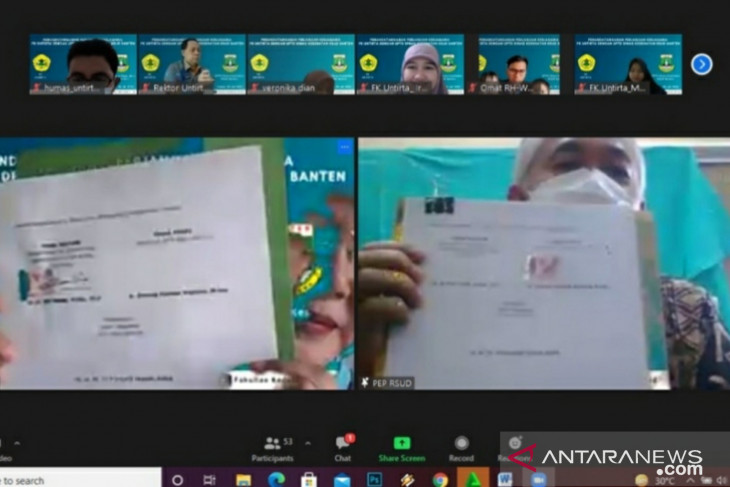730x487 pixels.
Task: Switch to Photoshop in the taskbar
Action: tap(375, 479)
